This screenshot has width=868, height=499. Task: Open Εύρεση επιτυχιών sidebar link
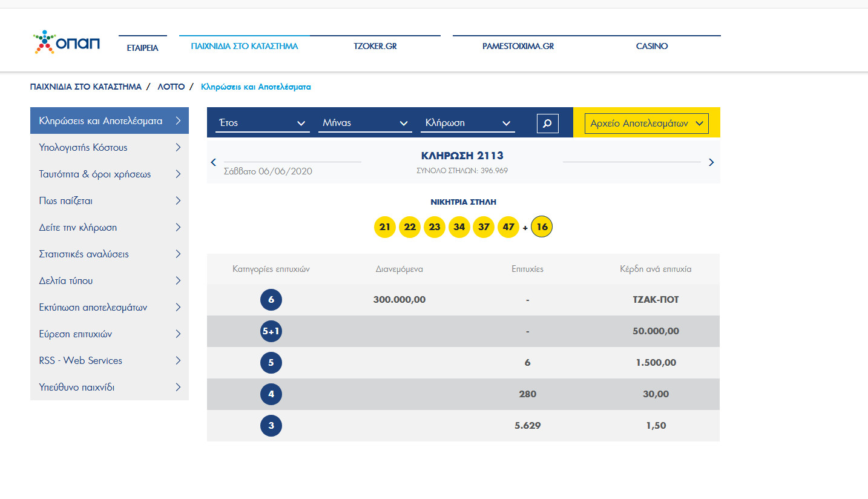tap(110, 334)
